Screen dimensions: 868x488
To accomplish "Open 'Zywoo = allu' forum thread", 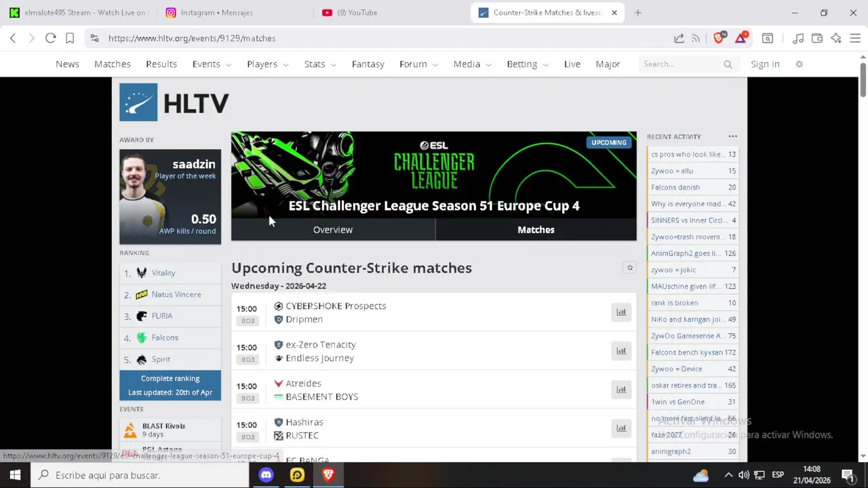I will point(672,171).
